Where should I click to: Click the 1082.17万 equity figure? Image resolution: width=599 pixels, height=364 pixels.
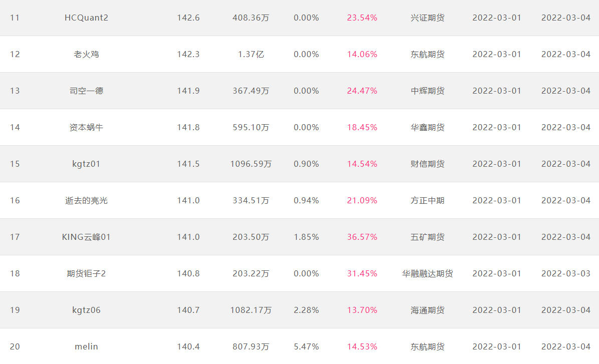[x=251, y=310]
